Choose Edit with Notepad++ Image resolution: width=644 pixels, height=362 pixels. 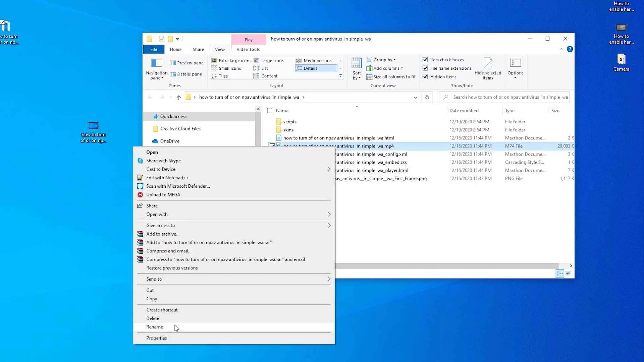pyautogui.click(x=234, y=178)
